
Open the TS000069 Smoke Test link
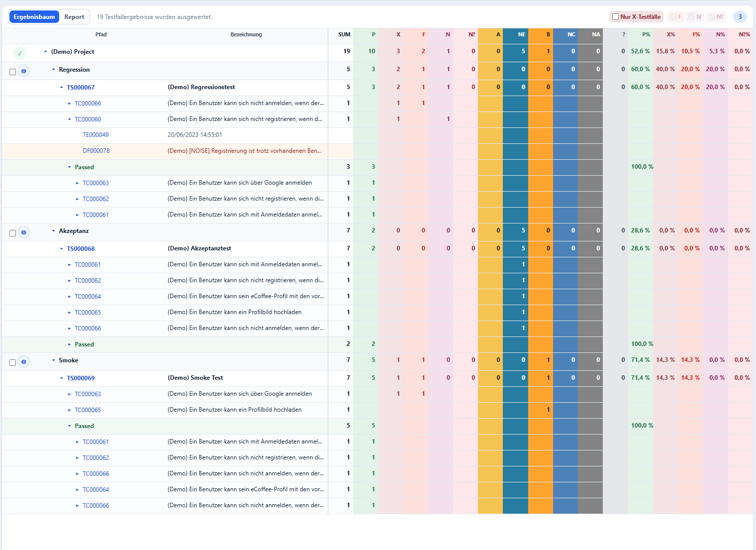pos(81,378)
